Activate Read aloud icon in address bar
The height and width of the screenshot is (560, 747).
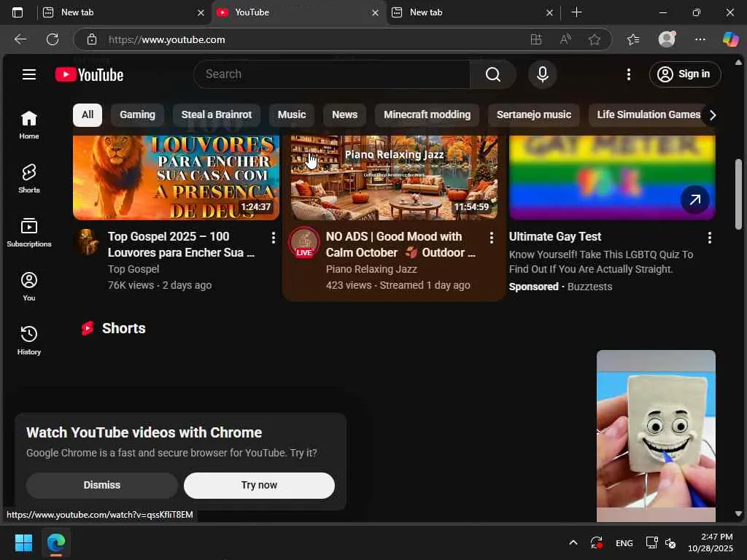point(565,39)
